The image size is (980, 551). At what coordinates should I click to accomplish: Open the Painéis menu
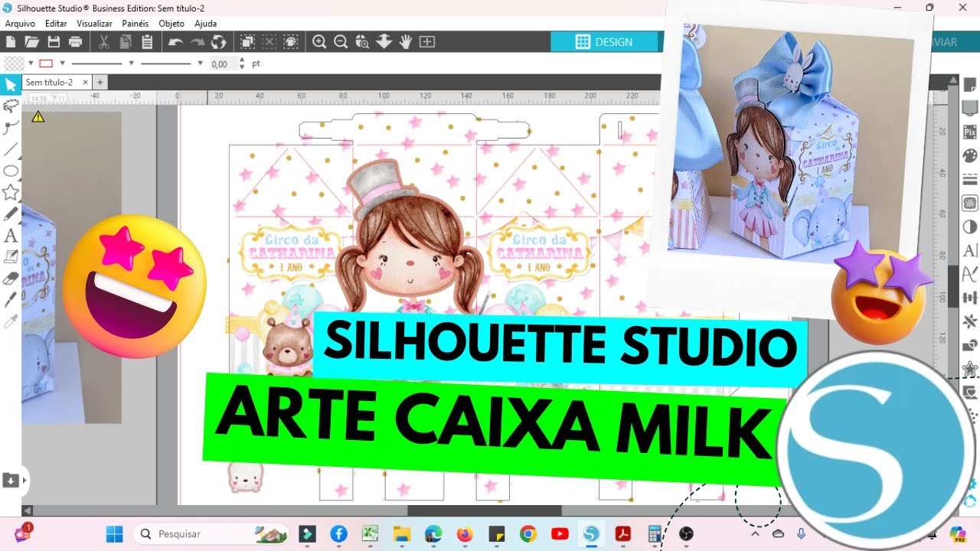click(x=136, y=24)
